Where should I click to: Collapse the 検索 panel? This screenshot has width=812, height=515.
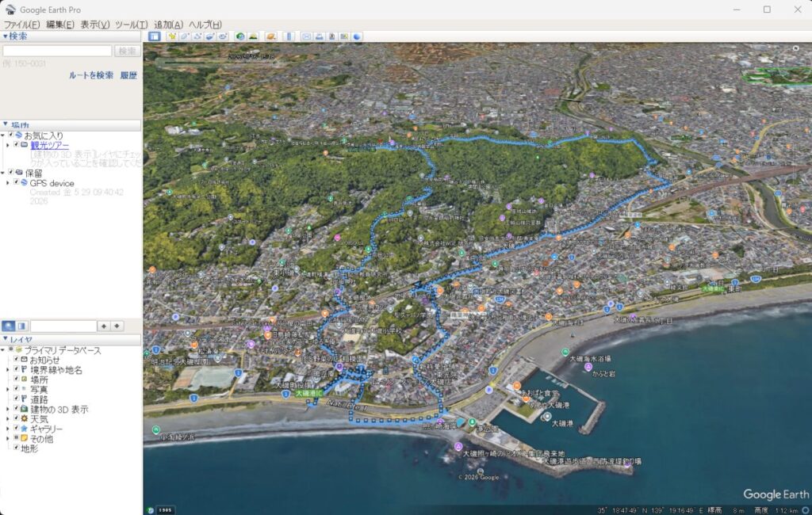pyautogui.click(x=6, y=36)
